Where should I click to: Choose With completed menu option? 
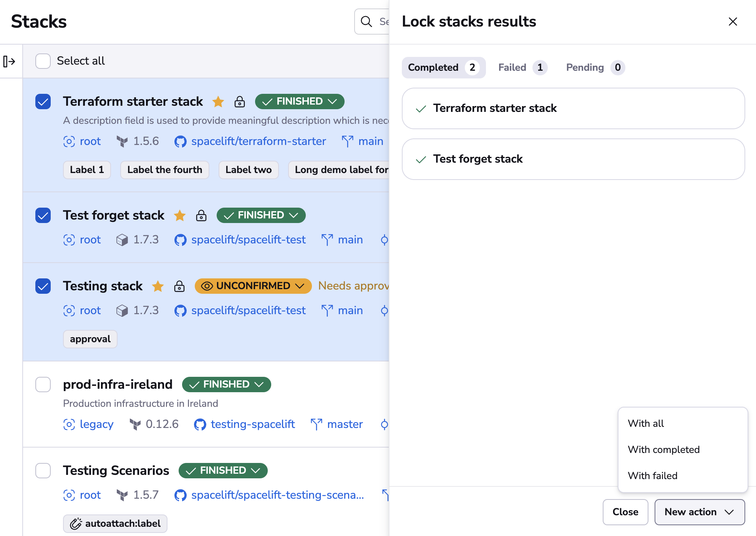663,449
